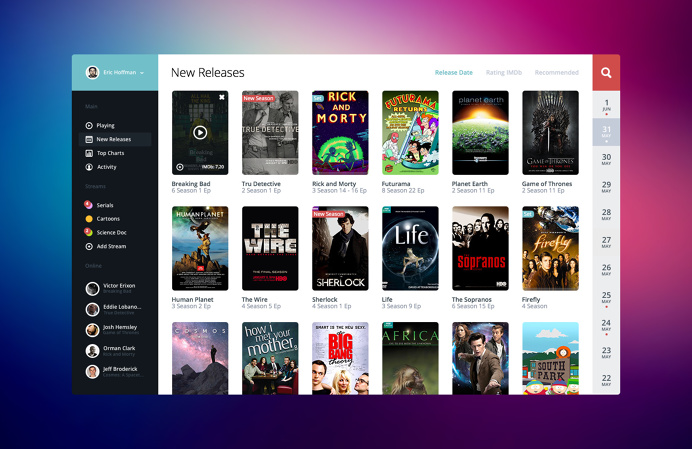Close the Breaking Bad poster overlay
The width and height of the screenshot is (692, 449).
222,97
